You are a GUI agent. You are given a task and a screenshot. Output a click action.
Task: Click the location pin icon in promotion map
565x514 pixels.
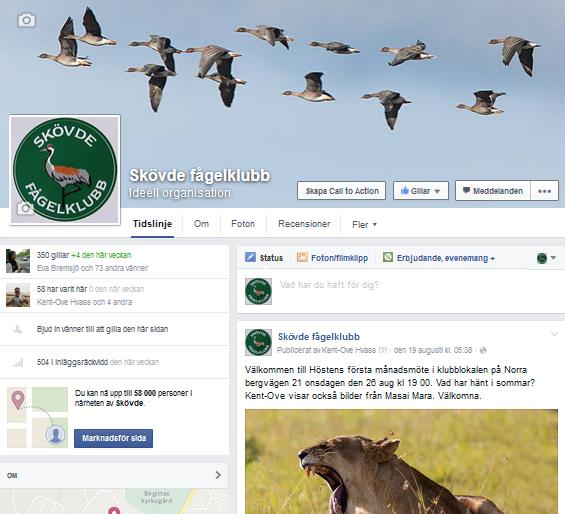pos(18,400)
